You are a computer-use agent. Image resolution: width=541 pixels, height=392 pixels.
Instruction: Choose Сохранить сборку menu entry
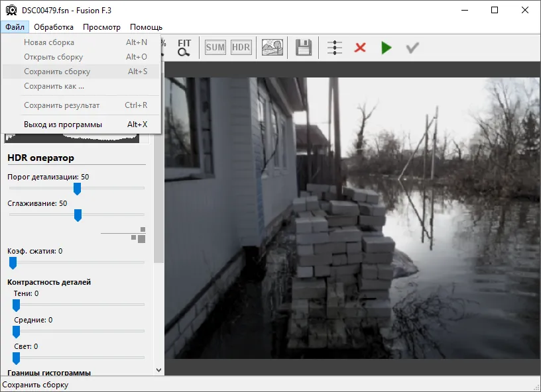pyautogui.click(x=81, y=72)
